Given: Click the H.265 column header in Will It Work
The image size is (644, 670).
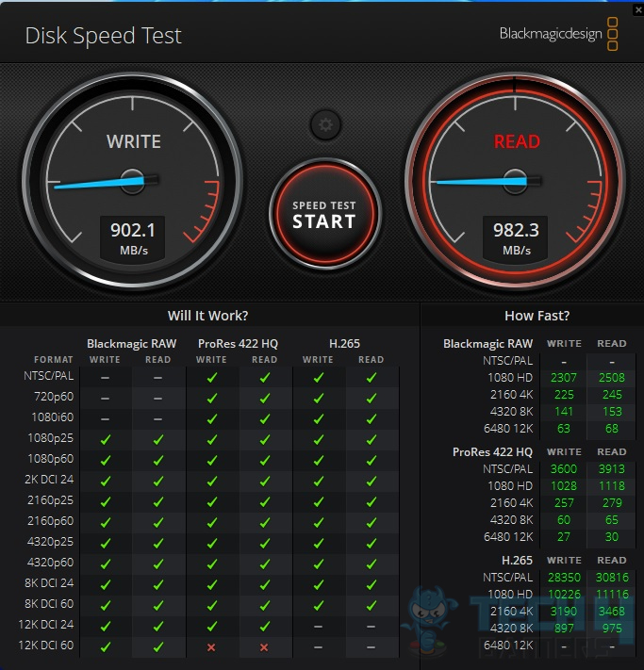Looking at the screenshot, I should tap(345, 344).
